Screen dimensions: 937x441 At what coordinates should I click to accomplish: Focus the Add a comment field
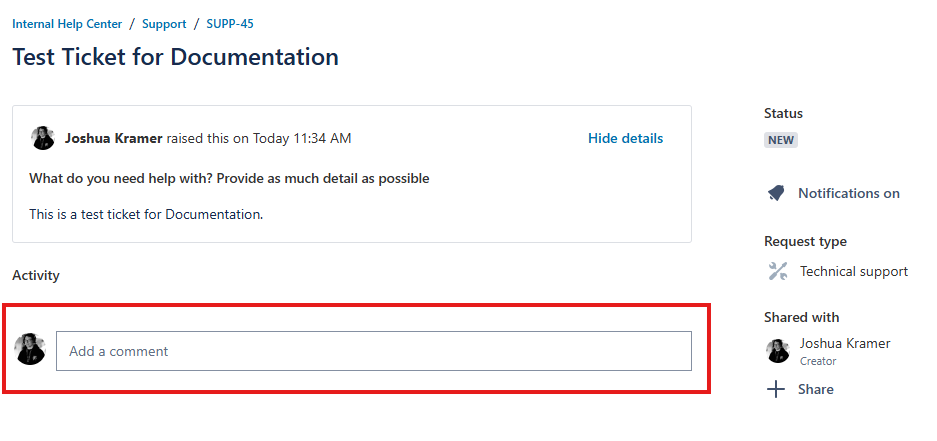[x=373, y=351]
